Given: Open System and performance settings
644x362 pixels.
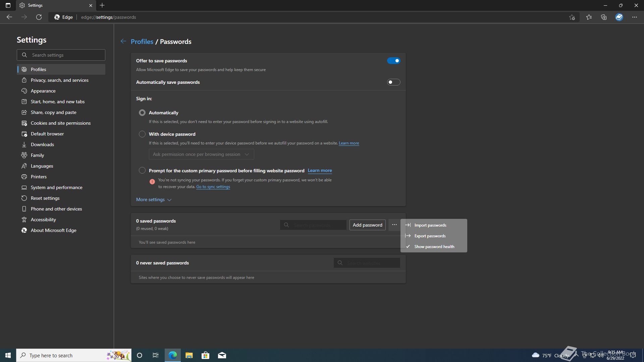Looking at the screenshot, I should 61,187.
